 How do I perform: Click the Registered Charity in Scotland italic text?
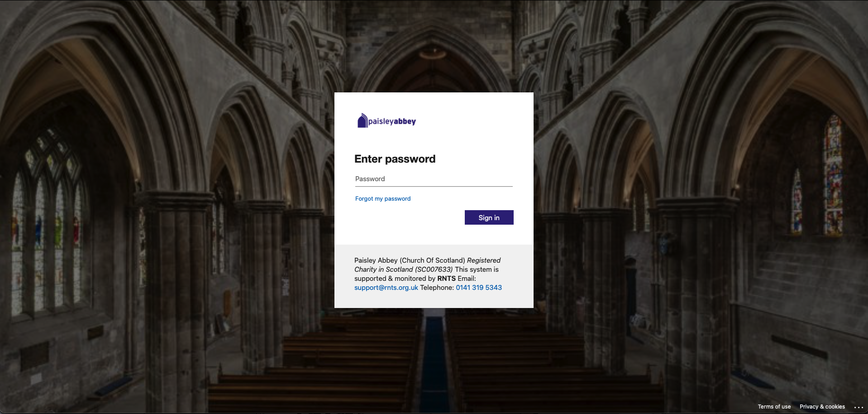428,265
